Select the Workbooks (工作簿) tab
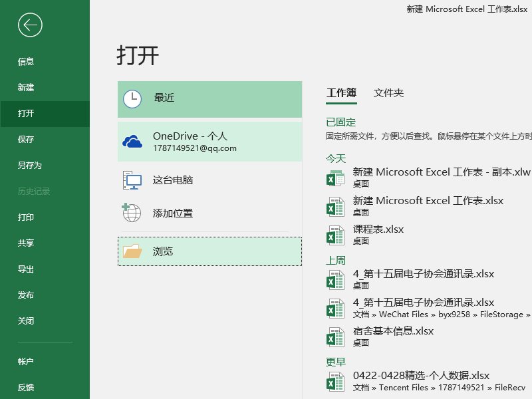Image resolution: width=532 pixels, height=399 pixels. coord(342,93)
